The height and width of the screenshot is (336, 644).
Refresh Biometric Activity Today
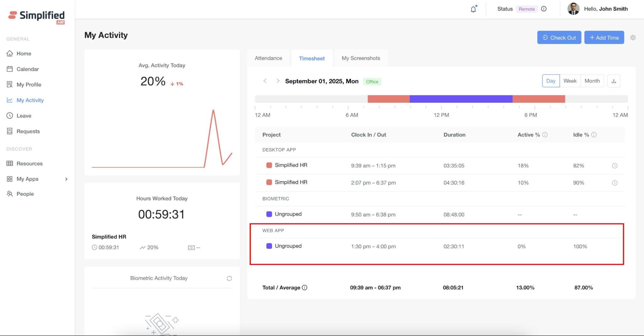click(x=229, y=278)
